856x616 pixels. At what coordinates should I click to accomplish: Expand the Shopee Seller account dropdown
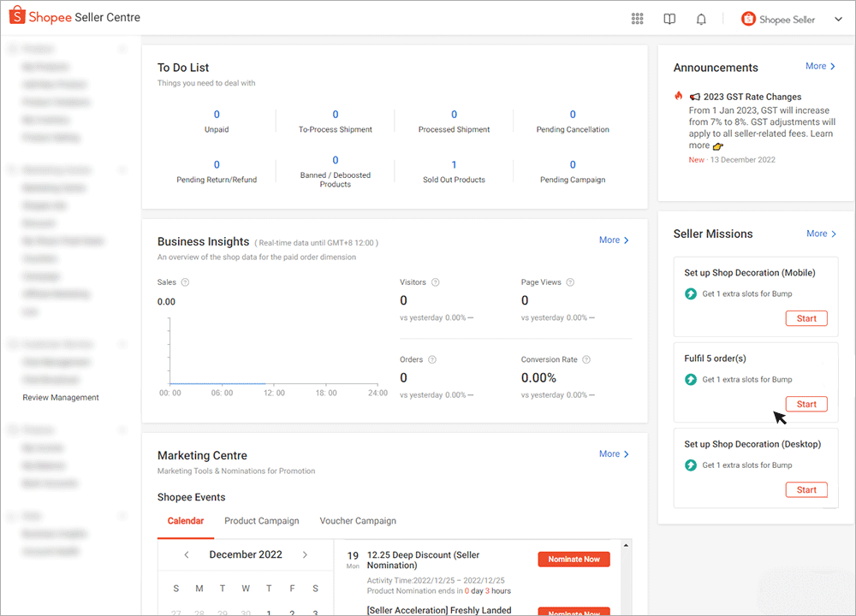click(x=838, y=18)
